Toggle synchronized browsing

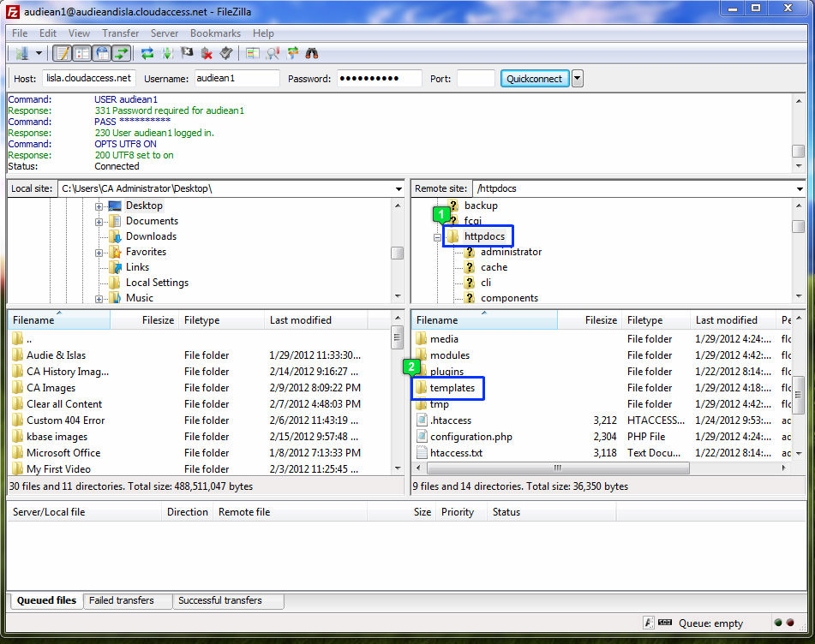point(292,53)
